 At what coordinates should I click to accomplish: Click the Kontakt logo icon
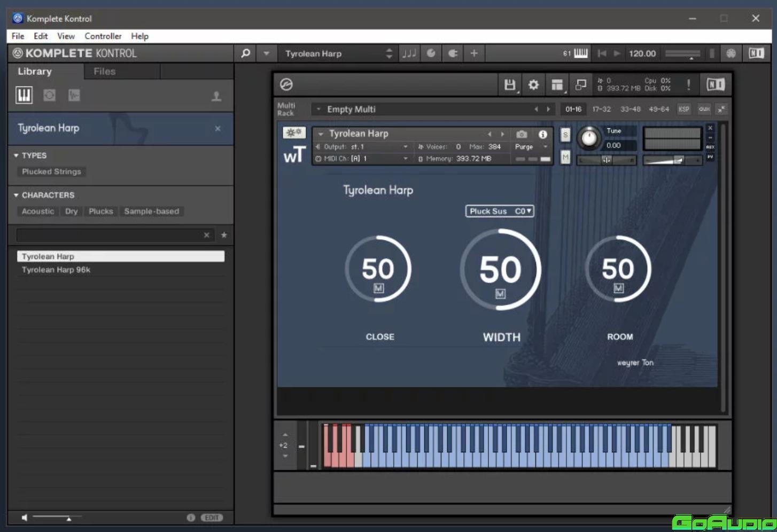tap(286, 84)
